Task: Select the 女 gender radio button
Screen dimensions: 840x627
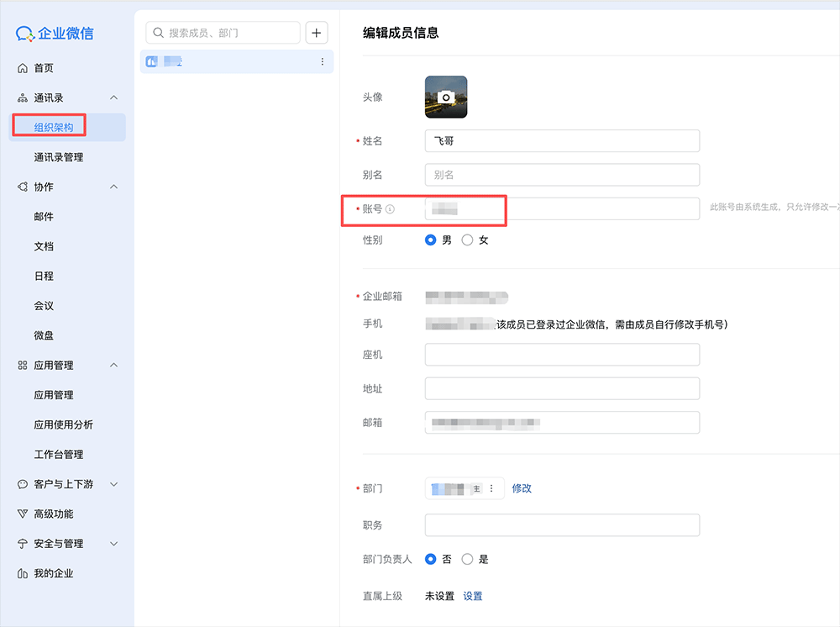Action: (467, 240)
